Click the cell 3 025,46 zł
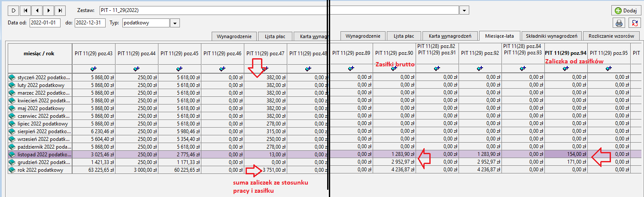Viewport: 644px width, 197px height. (x=94, y=154)
